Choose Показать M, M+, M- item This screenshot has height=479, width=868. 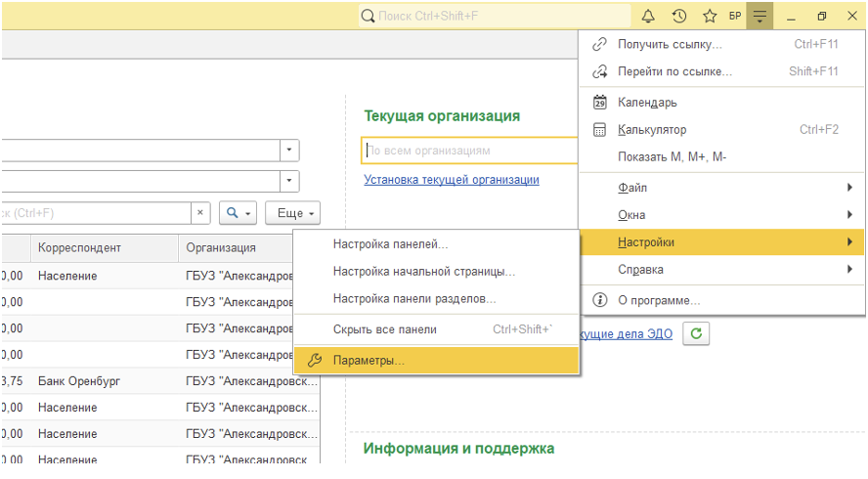(x=721, y=157)
